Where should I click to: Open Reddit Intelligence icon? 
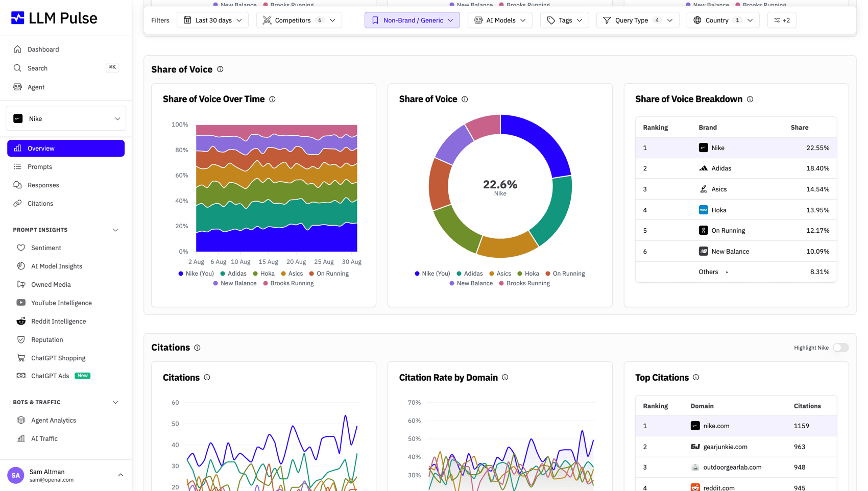coord(21,322)
